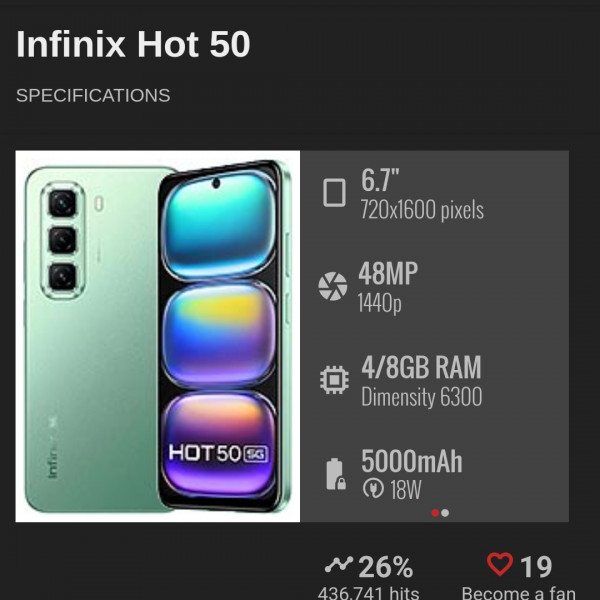This screenshot has height=600, width=600.
Task: Click the 6.7" display size spec
Action: tap(380, 180)
